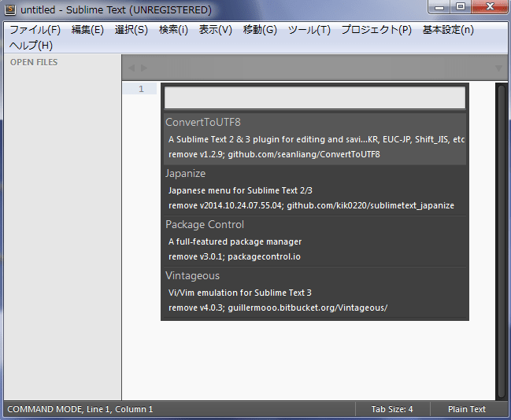Click the next tab right arrow
Image resolution: width=511 pixels, height=420 pixels.
tap(144, 68)
